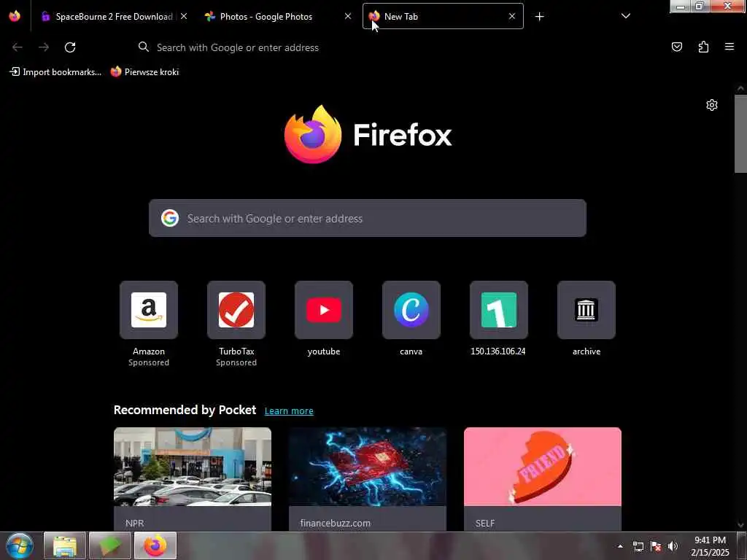Open the Firefox View pinned icon
This screenshot has width=747, height=560.
[x=15, y=16]
